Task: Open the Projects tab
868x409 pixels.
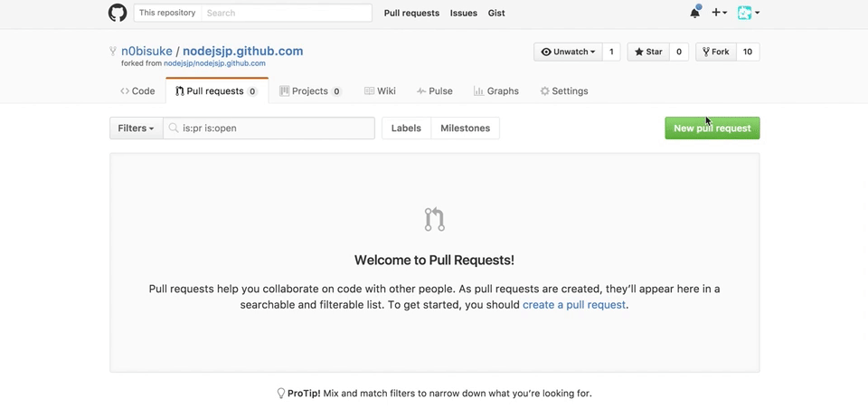Action: [x=310, y=90]
